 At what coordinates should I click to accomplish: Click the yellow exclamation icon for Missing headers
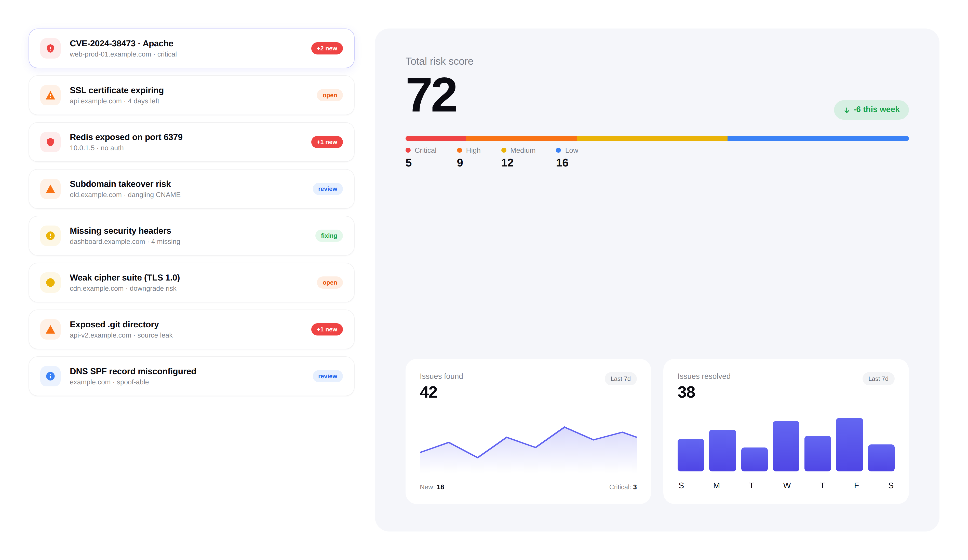point(50,236)
